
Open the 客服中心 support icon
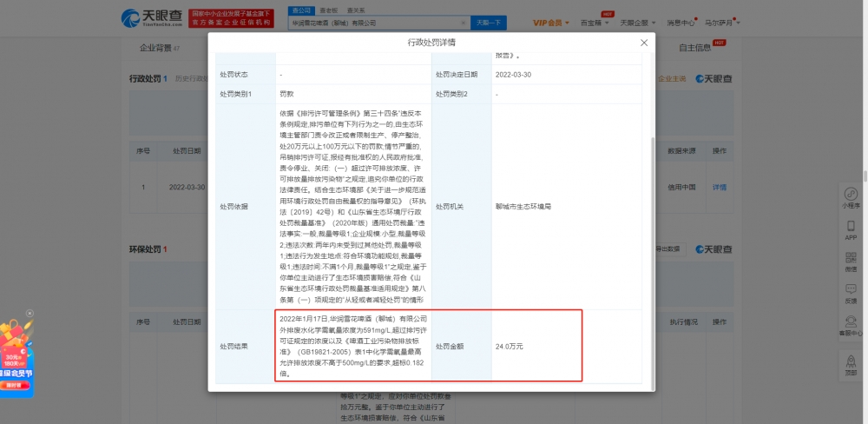click(x=851, y=326)
